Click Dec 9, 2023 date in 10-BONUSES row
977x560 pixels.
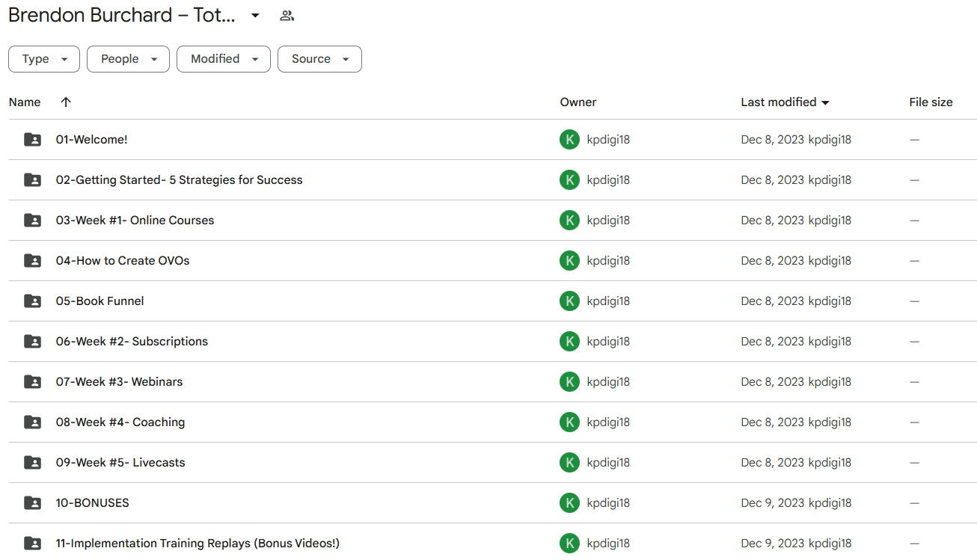point(773,503)
